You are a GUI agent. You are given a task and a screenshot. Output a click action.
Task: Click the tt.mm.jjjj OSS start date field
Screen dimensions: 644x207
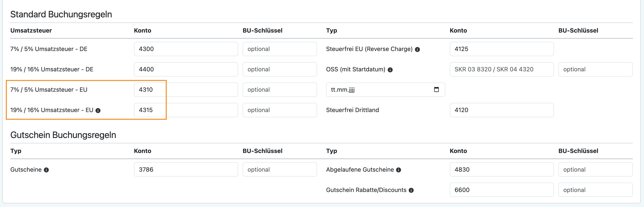(375, 90)
